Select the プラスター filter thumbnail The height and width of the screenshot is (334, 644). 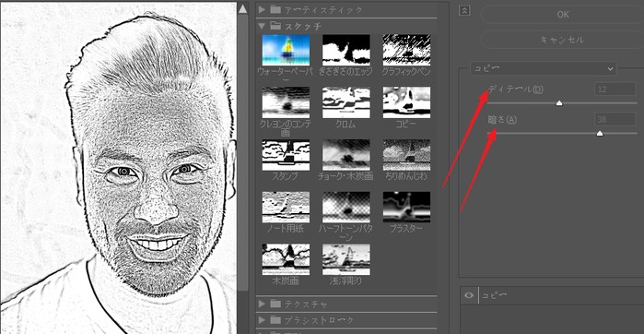coord(406,207)
